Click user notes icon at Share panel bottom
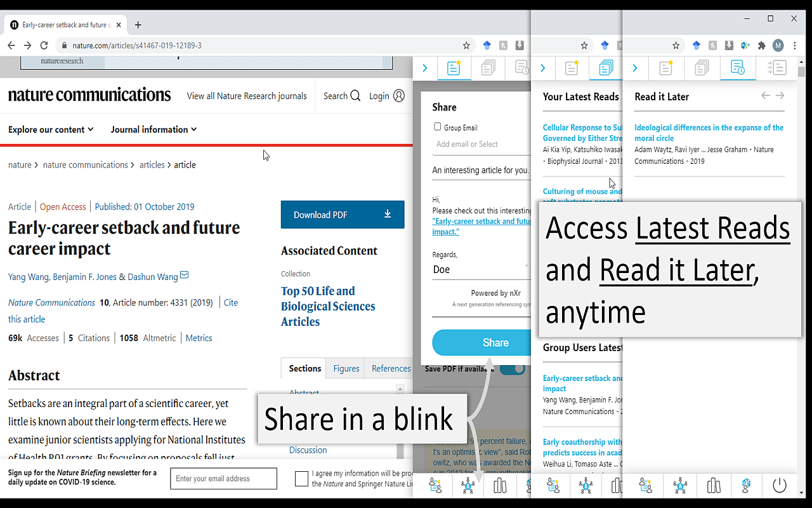Screen dimensions: 812x508 pyautogui.click(x=435, y=486)
